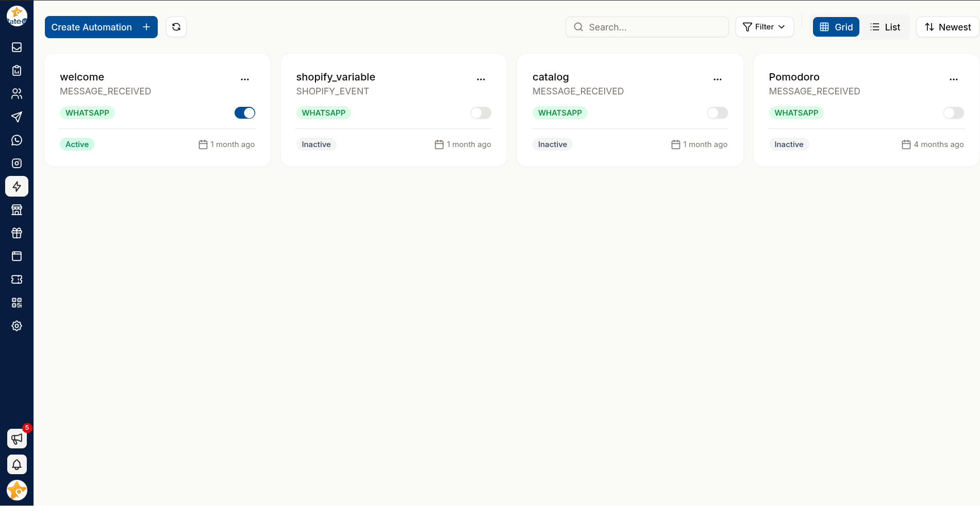Viewport: 980px width, 517px height.
Task: Focus the Search input field
Action: 647,27
